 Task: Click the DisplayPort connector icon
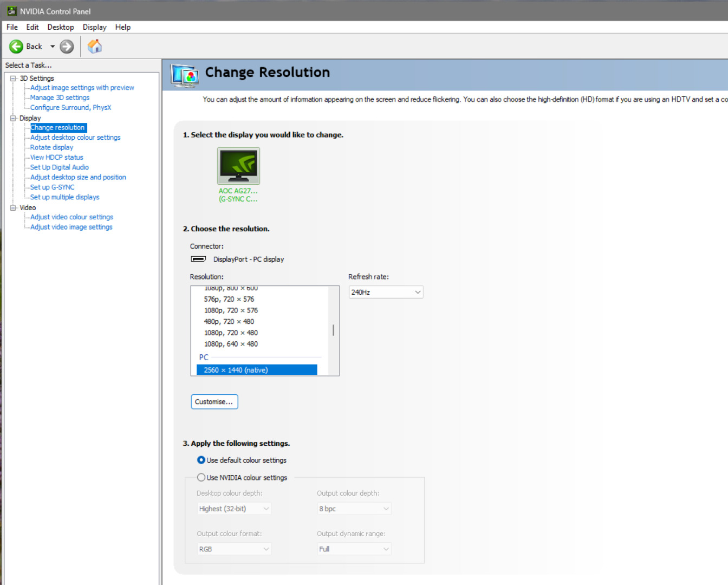coord(198,259)
